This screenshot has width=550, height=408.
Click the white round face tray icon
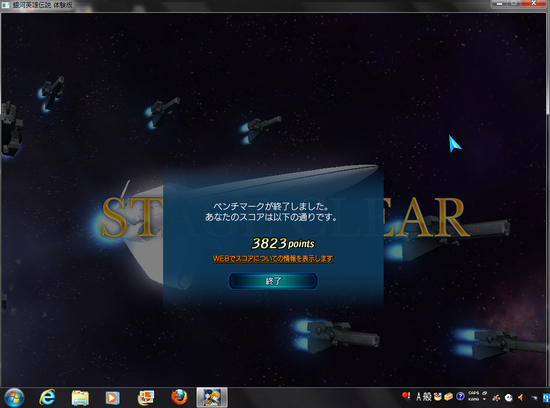click(508, 398)
